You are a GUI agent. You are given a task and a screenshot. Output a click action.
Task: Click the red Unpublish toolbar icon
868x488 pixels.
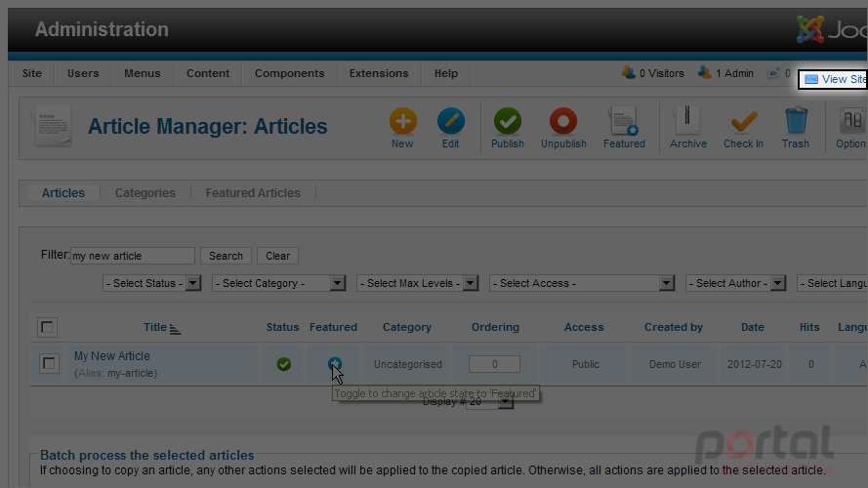click(x=563, y=121)
